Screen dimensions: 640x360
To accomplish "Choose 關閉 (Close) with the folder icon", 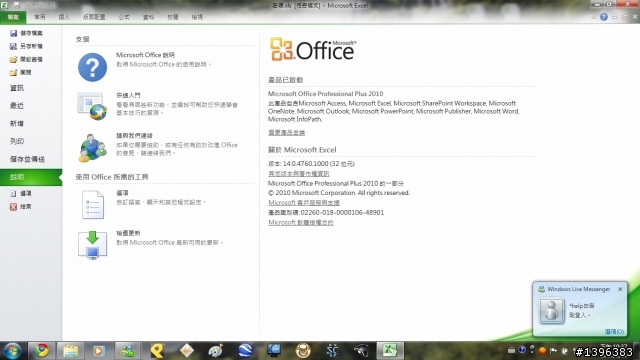I will 20,72.
